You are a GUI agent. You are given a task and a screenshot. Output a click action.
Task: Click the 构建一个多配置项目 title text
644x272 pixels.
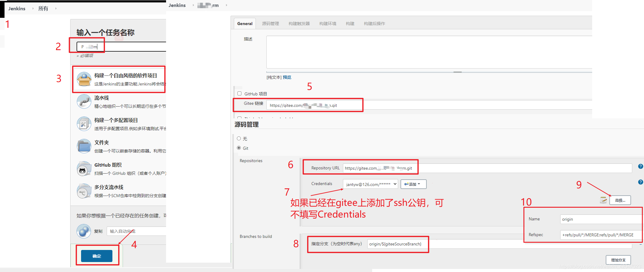coord(116,120)
